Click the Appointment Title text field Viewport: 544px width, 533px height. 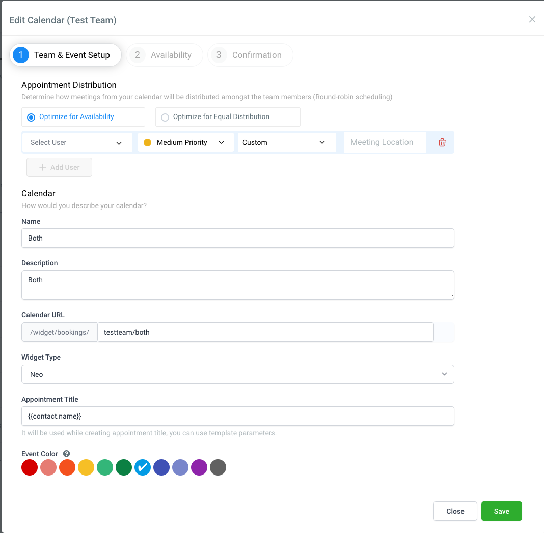pyautogui.click(x=238, y=416)
